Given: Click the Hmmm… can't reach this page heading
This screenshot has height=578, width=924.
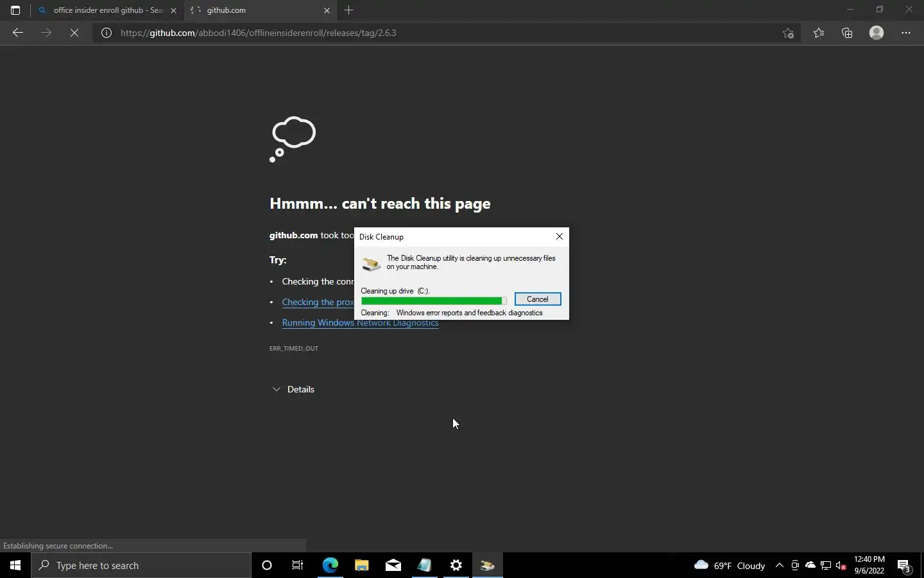Looking at the screenshot, I should (380, 204).
